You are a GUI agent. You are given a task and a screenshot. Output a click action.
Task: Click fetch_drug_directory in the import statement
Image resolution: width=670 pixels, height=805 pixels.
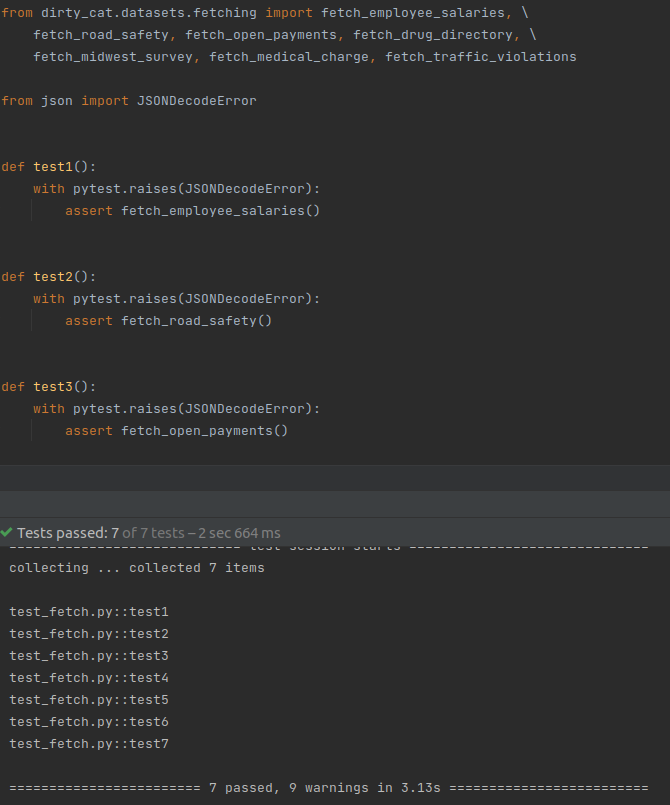click(433, 35)
